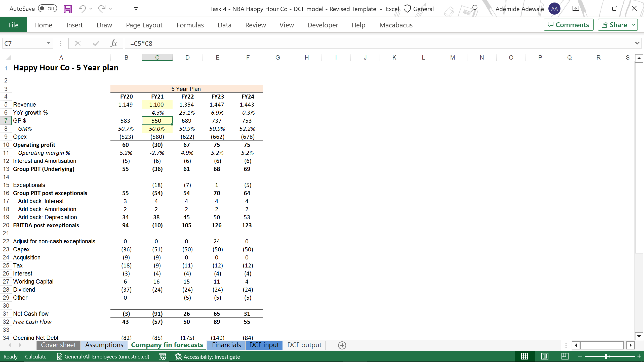
Task: Open the search magnifier icon
Action: coord(474,9)
